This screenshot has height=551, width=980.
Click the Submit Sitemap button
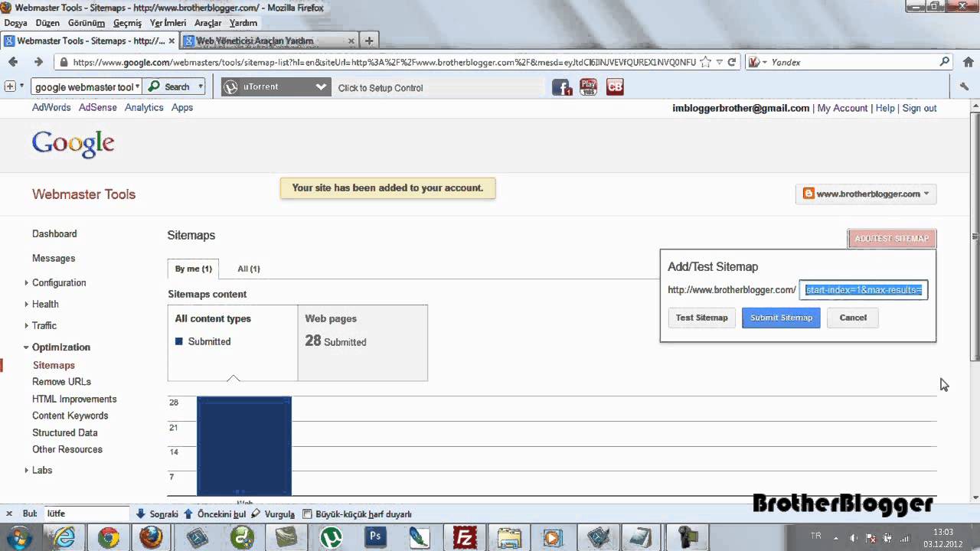(x=781, y=318)
